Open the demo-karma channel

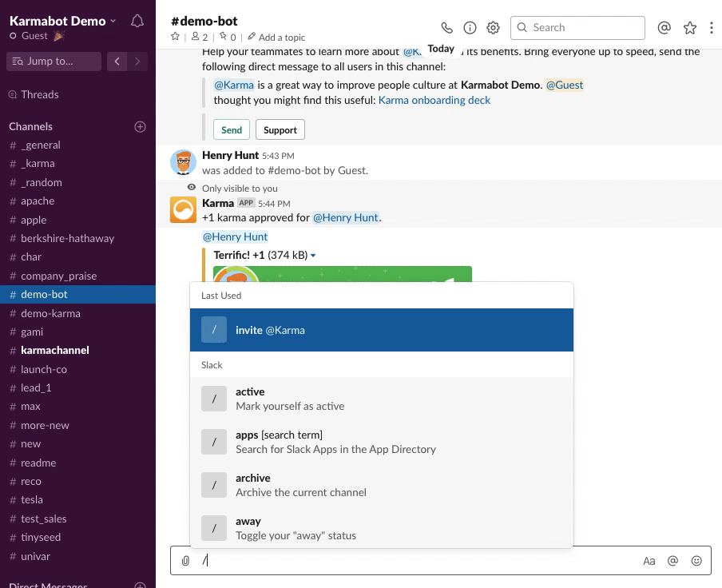pos(50,313)
